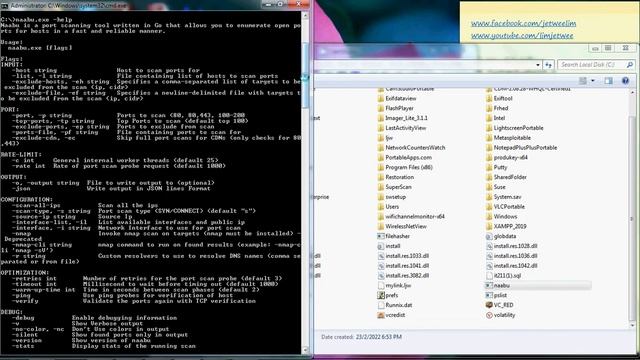This screenshot has width=640, height=360.
Task: Select the VLCPortable folder icon
Action: pos(489,207)
